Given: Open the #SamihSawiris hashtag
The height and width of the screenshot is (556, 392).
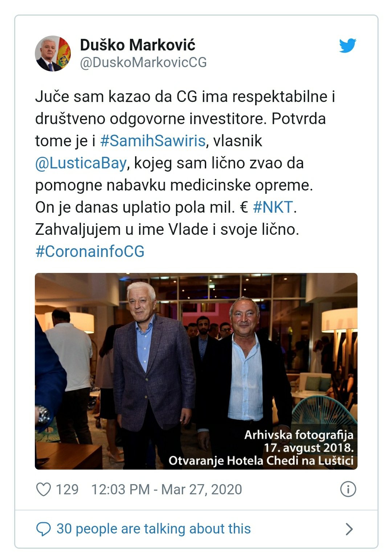Looking at the screenshot, I should [153, 141].
